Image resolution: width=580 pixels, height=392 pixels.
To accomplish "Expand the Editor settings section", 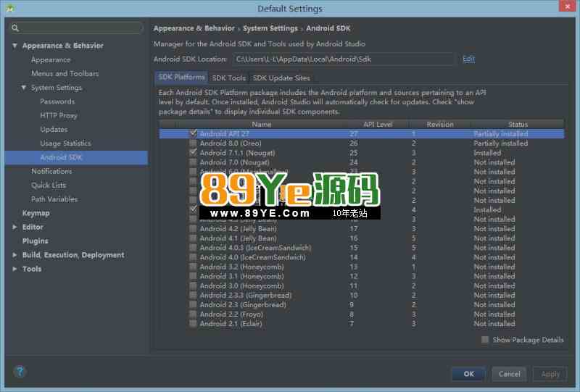I will (x=14, y=228).
